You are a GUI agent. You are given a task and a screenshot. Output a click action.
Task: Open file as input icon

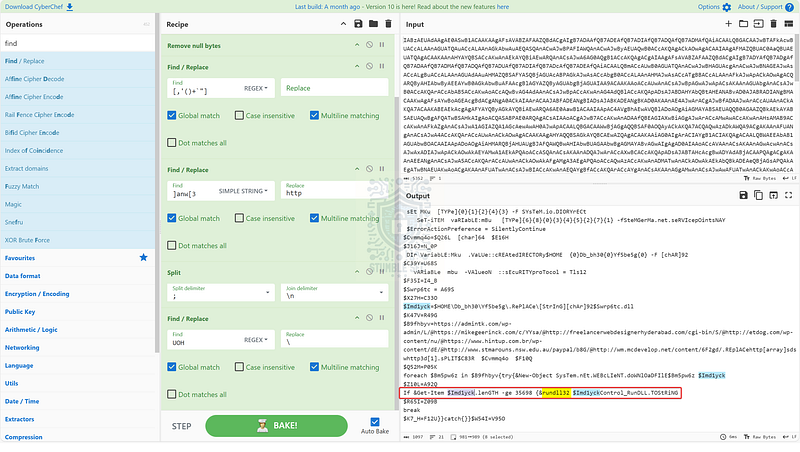click(759, 24)
